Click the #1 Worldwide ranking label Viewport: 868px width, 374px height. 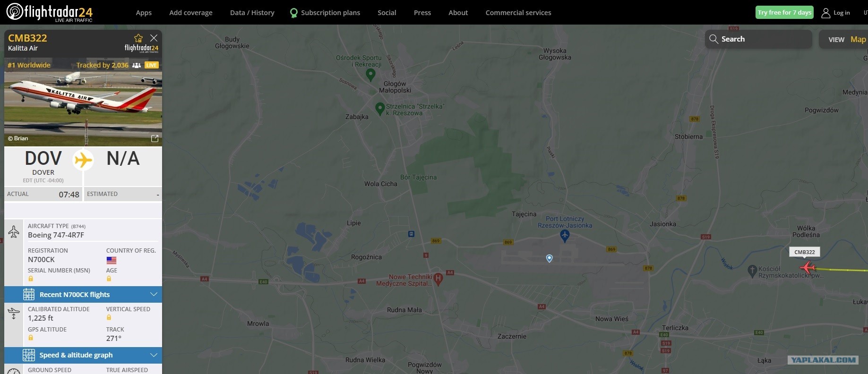pos(29,65)
